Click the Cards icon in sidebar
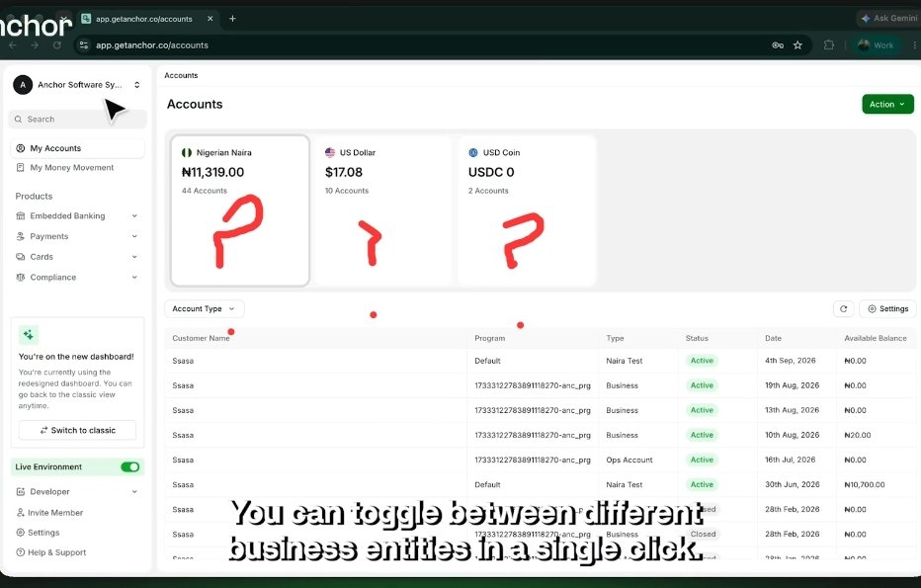Image resolution: width=921 pixels, height=588 pixels. 21,257
